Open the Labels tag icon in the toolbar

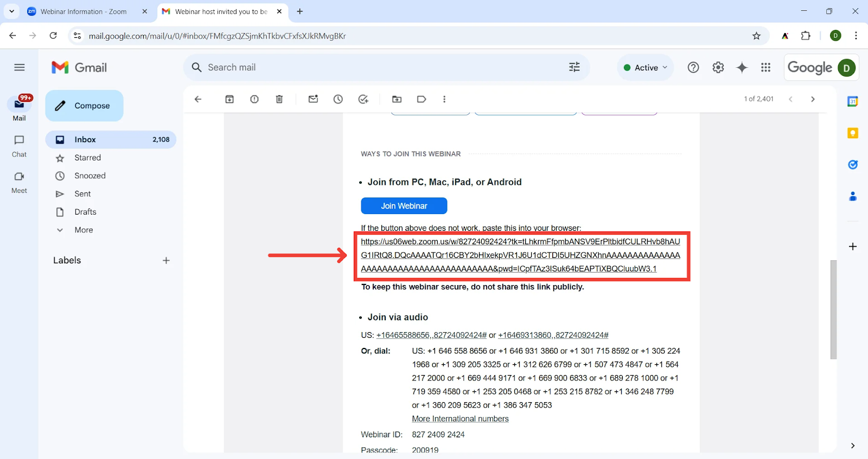click(x=422, y=99)
